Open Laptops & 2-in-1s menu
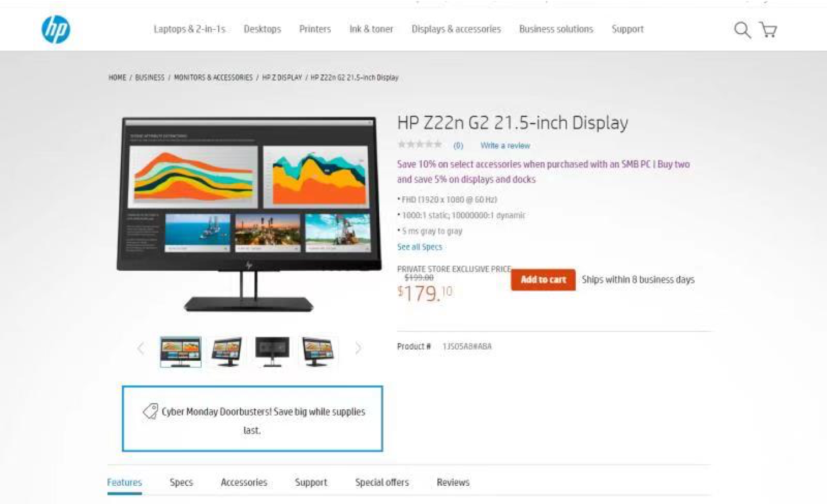Screen dimensions: 827x504 click(189, 29)
